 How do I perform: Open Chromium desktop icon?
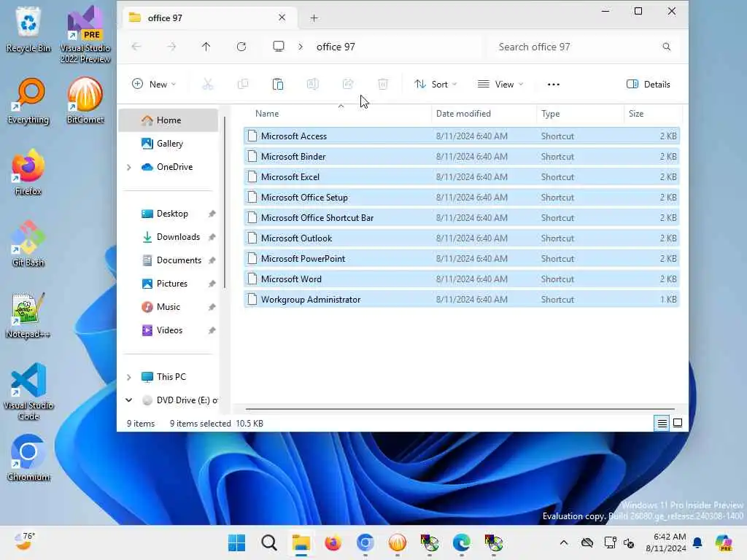[x=28, y=458]
